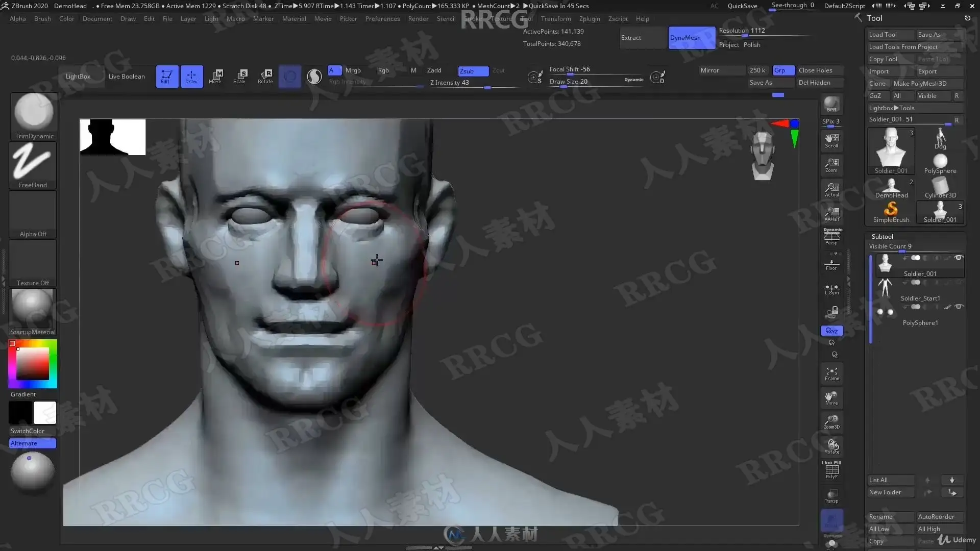980x551 pixels.
Task: Click the QuickSave button
Action: tap(742, 6)
